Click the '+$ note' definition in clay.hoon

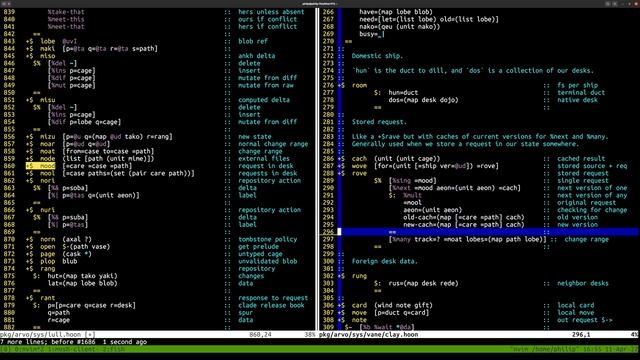click(x=352, y=320)
